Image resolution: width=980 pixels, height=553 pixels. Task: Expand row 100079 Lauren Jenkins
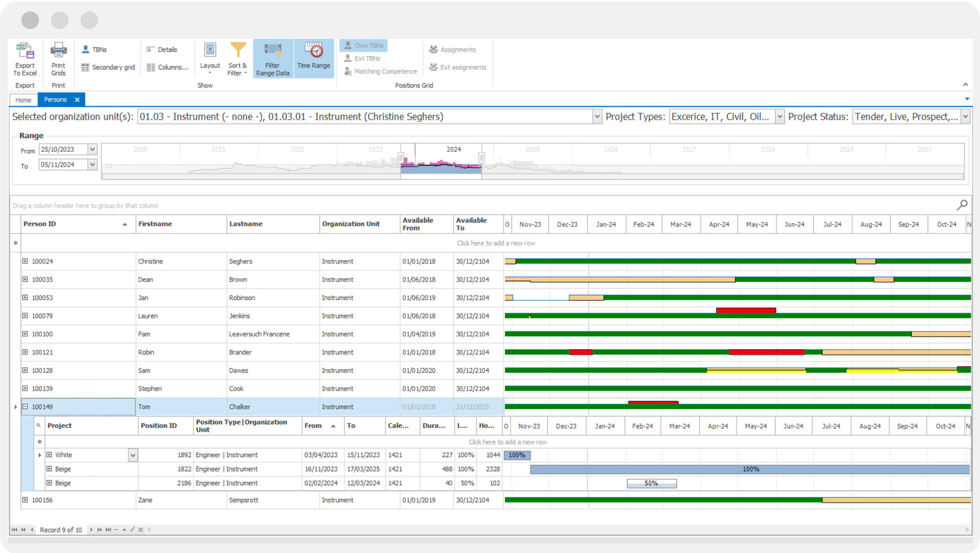pos(25,315)
